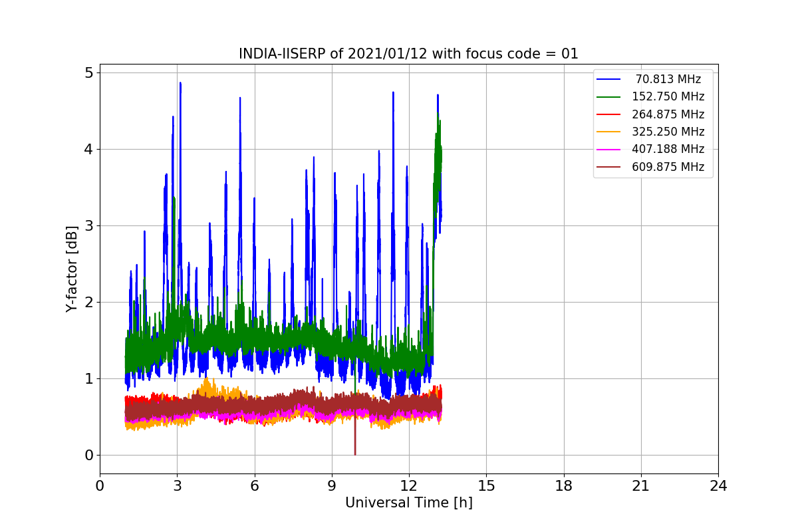Click the green legend line for 152.750 MHz

609,96
